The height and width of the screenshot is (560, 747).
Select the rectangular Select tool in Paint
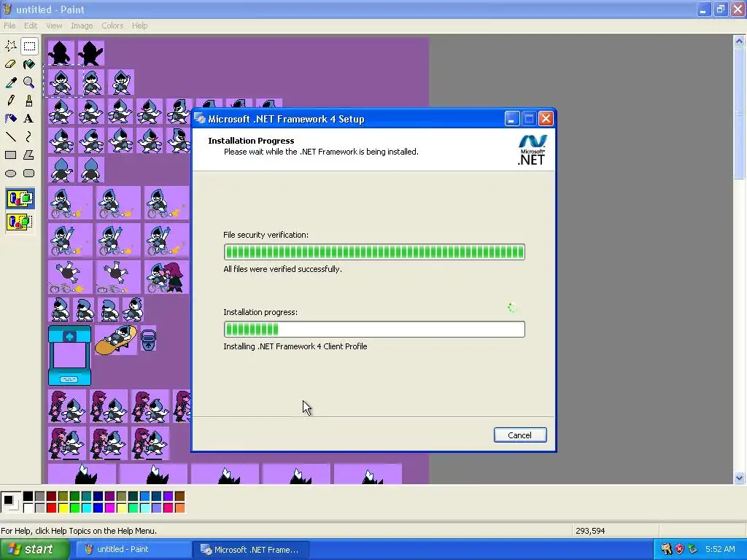coord(29,46)
